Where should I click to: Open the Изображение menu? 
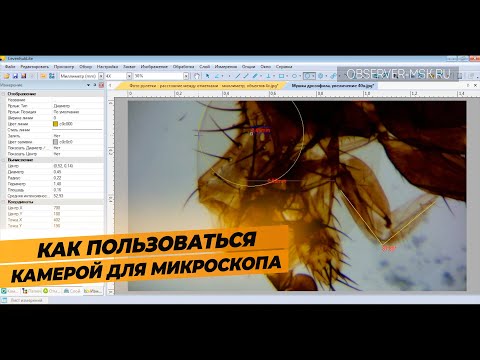(154, 67)
